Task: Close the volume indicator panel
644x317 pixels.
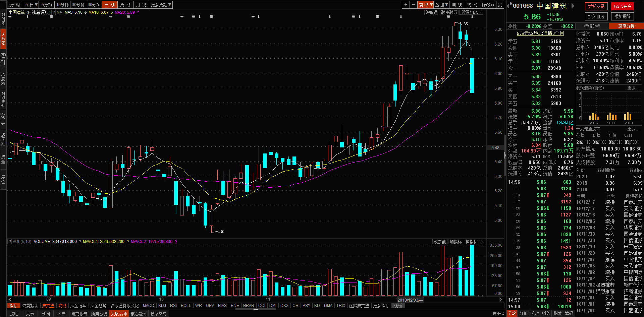Action: [482, 242]
